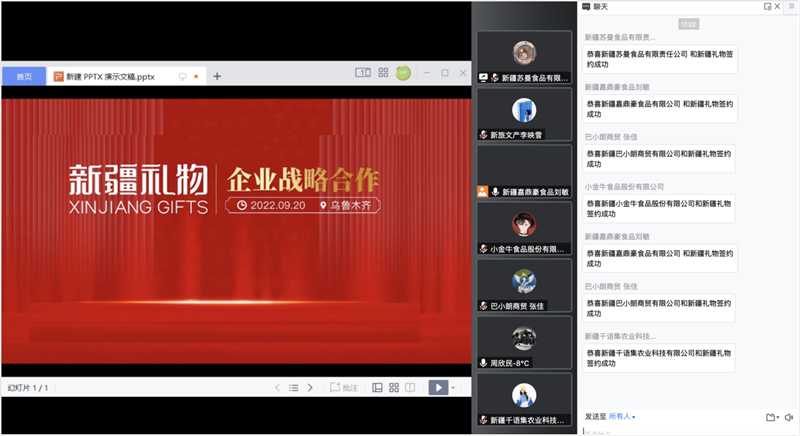The height and width of the screenshot is (436, 800).
Task: Open the slide list icon in status bar
Action: click(293, 388)
